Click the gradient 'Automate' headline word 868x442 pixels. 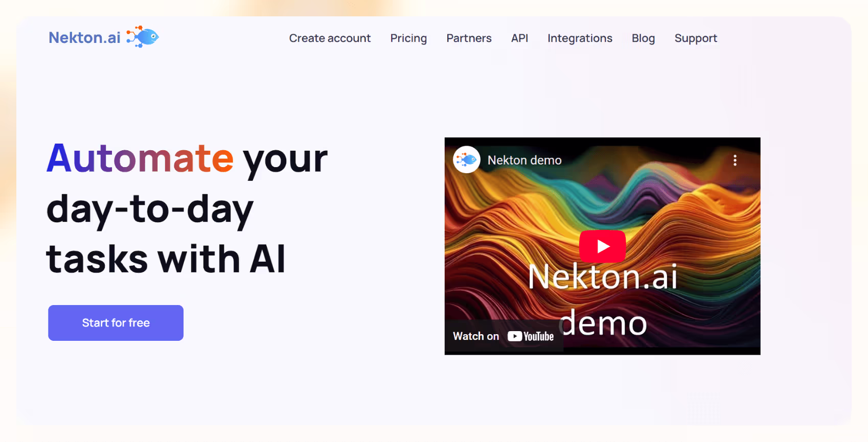point(140,158)
